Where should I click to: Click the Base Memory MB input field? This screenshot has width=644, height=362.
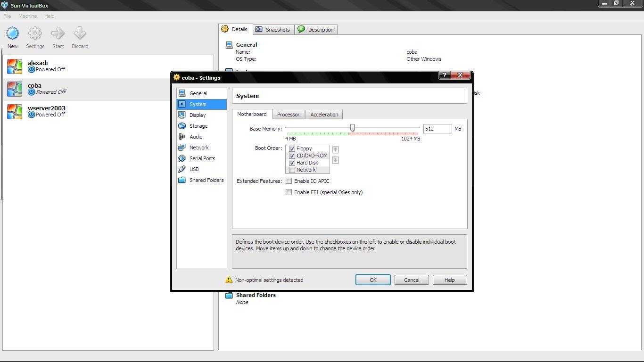pyautogui.click(x=438, y=129)
